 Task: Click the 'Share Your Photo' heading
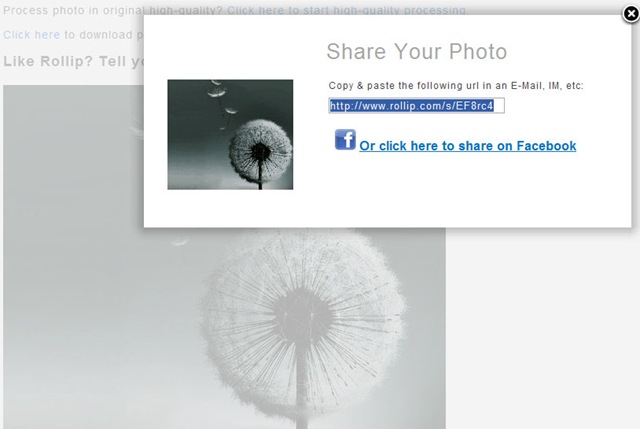click(416, 51)
